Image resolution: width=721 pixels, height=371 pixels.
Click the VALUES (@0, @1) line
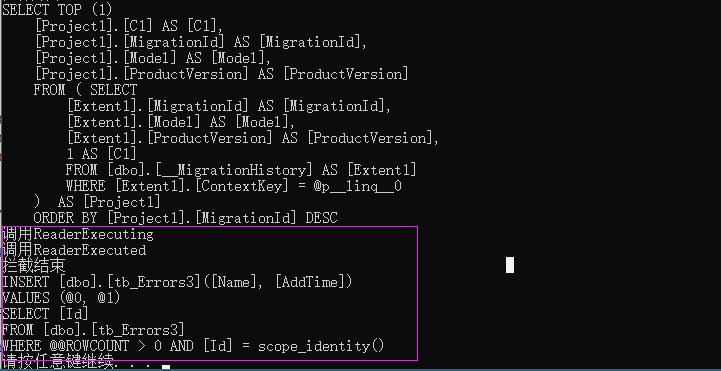point(61,298)
